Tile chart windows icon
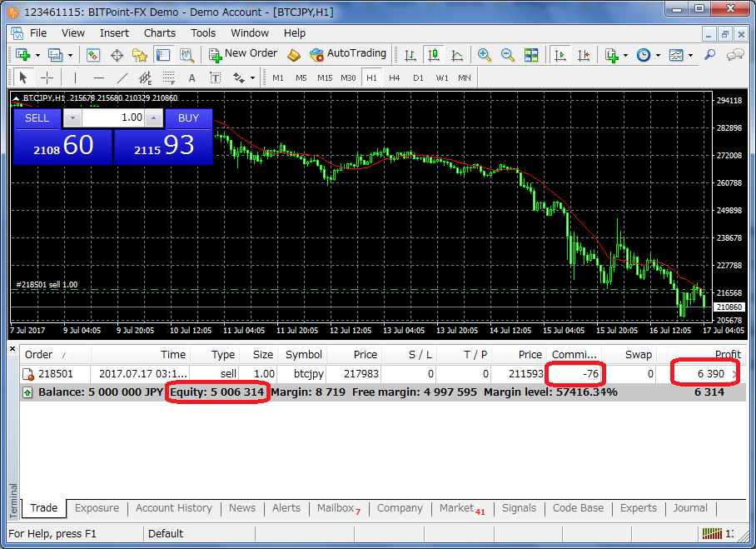756x549 pixels. coord(531,55)
